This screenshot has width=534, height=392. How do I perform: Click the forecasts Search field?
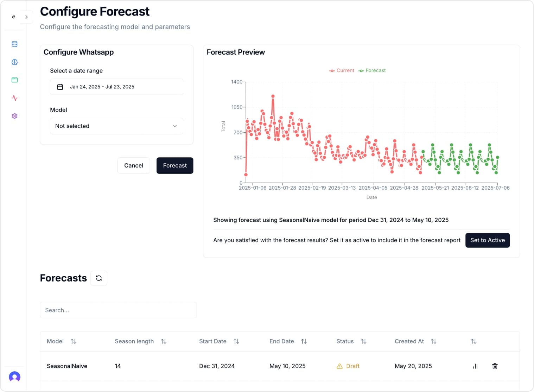(x=118, y=310)
